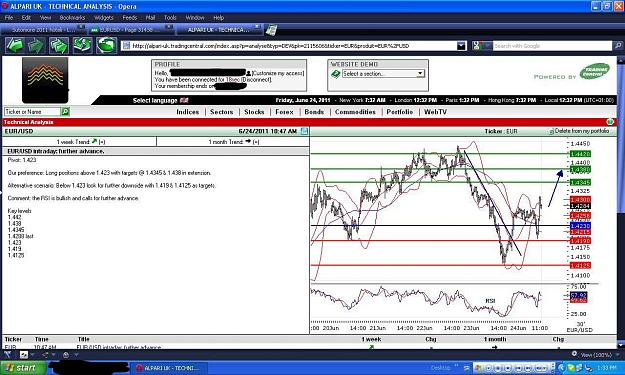The width and height of the screenshot is (625, 375).
Task: Click the browser Forward arrow button
Action: [36, 45]
